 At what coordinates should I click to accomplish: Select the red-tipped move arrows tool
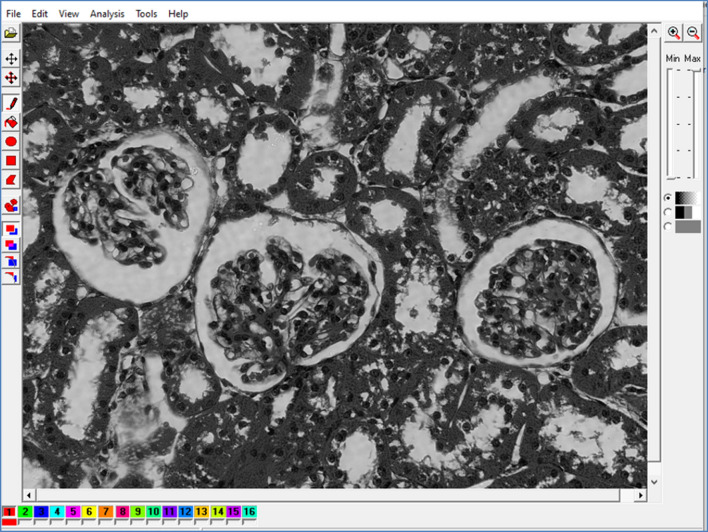[x=11, y=78]
